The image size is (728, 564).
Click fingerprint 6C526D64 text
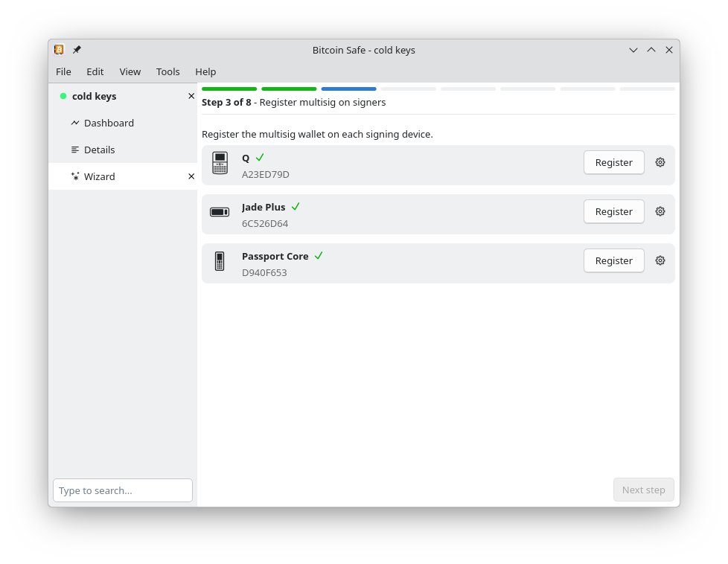(265, 224)
